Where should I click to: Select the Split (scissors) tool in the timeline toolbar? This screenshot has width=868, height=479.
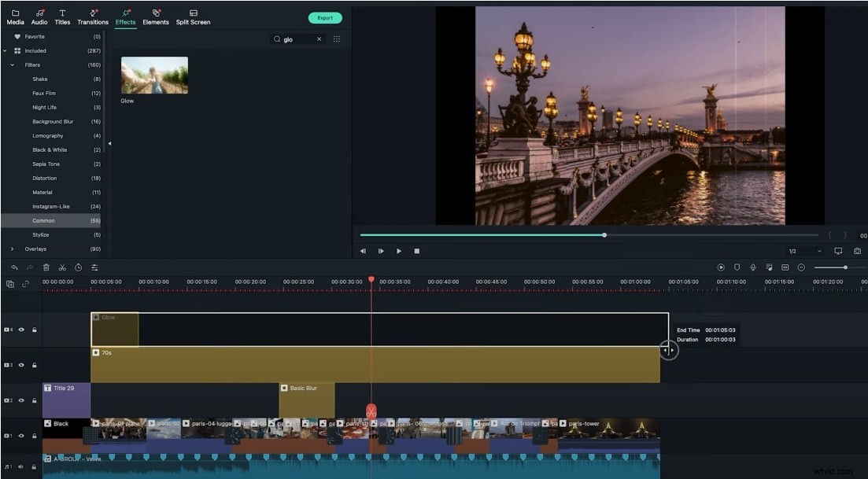pos(63,267)
